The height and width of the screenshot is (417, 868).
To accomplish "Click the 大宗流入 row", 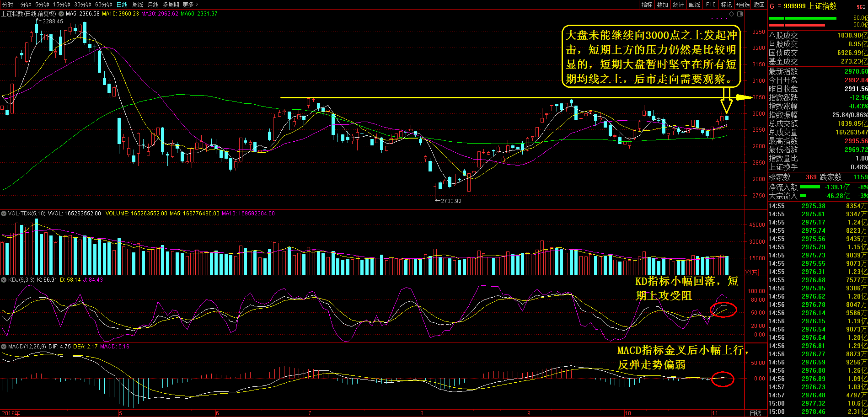I will 818,196.
